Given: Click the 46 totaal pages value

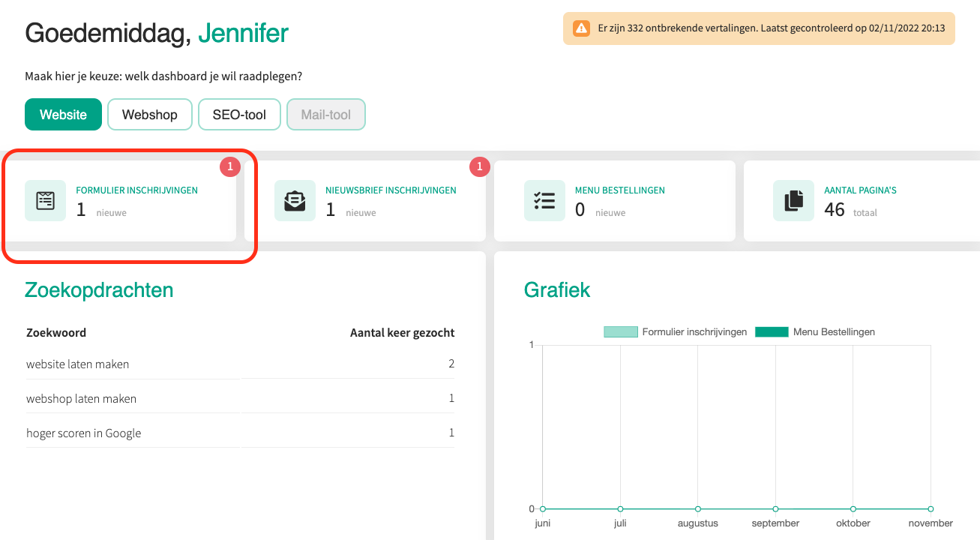Looking at the screenshot, I should [850, 210].
